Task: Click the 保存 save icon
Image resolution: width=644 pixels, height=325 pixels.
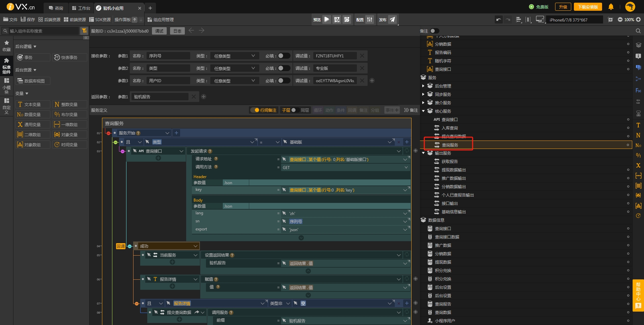Action: pyautogui.click(x=28, y=19)
